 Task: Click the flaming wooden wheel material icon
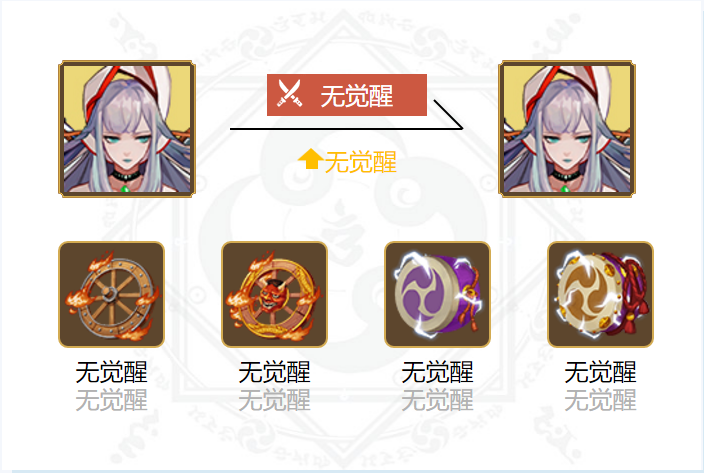111,294
